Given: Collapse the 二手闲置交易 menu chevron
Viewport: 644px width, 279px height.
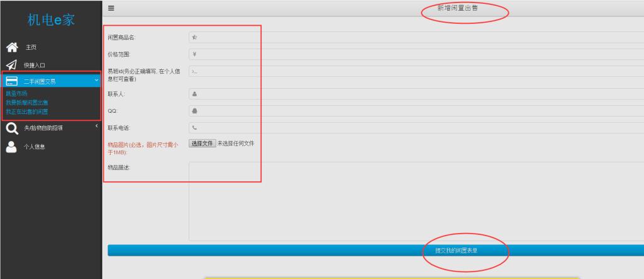Looking at the screenshot, I should pyautogui.click(x=96, y=80).
